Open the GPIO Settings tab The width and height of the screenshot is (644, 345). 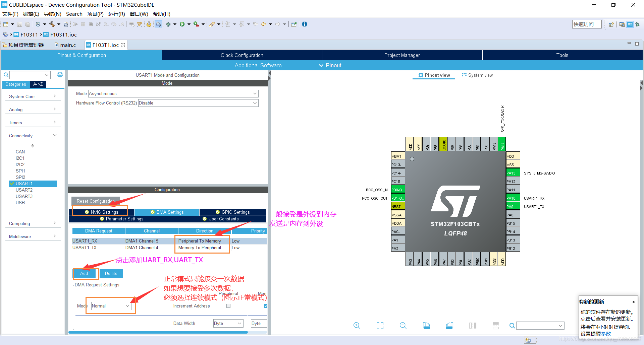pyautogui.click(x=233, y=212)
